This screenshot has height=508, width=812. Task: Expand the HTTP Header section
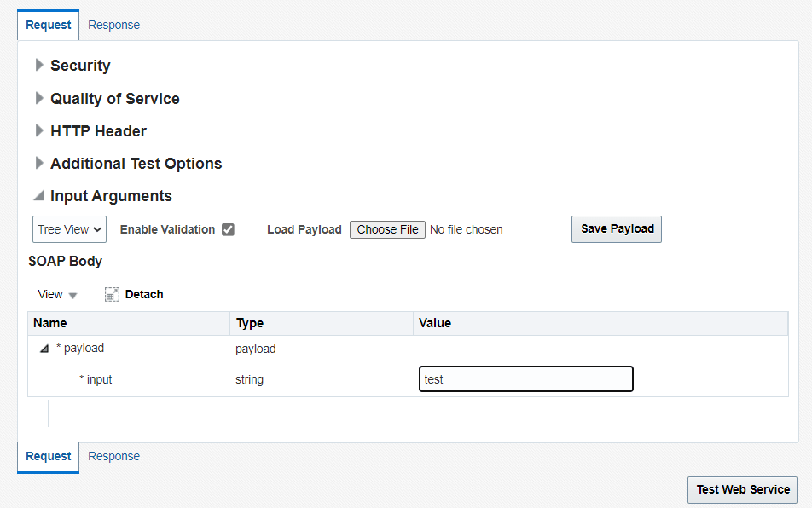coord(39,130)
